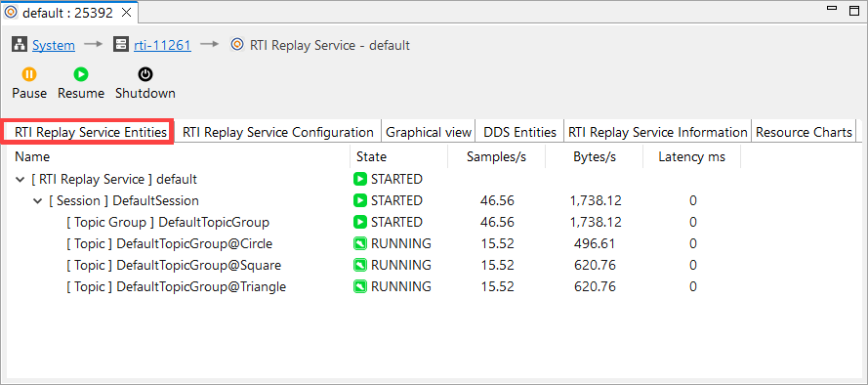Click the RUNNING text for Square topic
This screenshot has height=385, width=868.
(x=400, y=266)
